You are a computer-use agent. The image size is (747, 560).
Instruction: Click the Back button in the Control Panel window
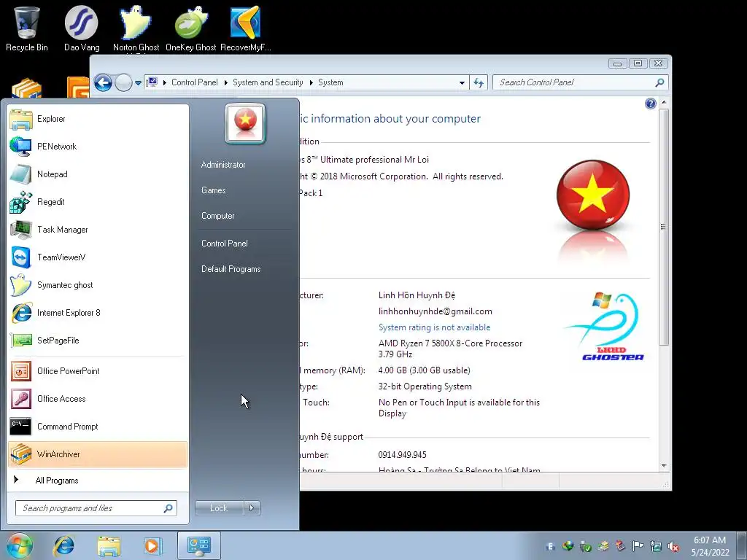click(x=103, y=83)
